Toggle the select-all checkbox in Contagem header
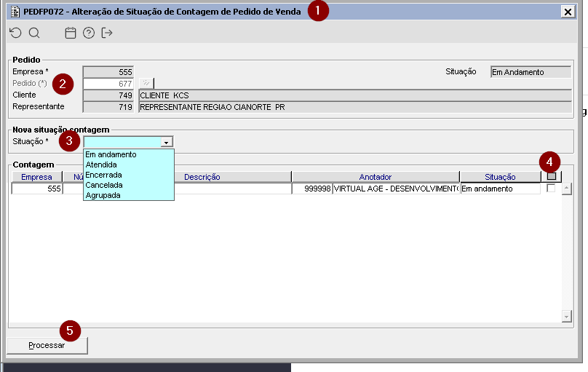This screenshot has height=372, width=588. (552, 176)
